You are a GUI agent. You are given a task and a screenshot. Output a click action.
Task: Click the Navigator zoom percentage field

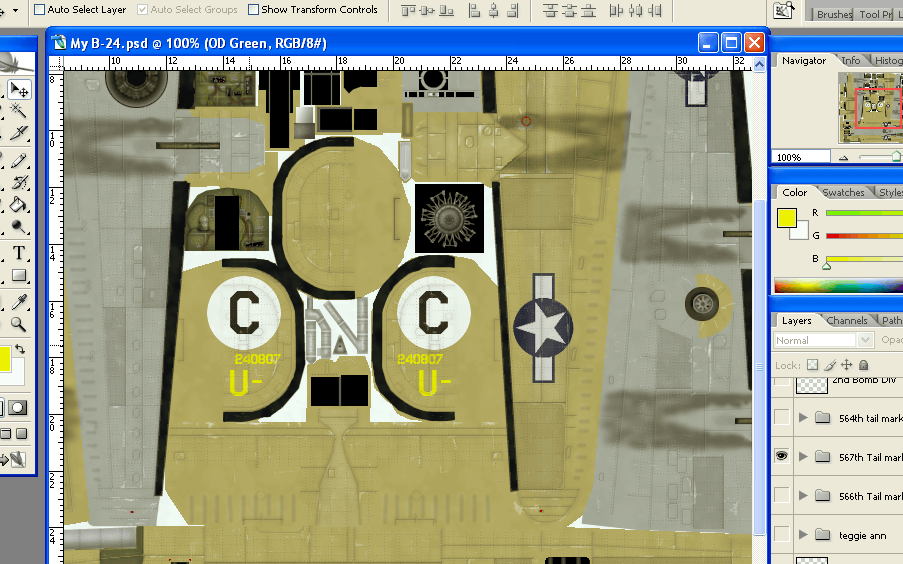[x=801, y=157]
